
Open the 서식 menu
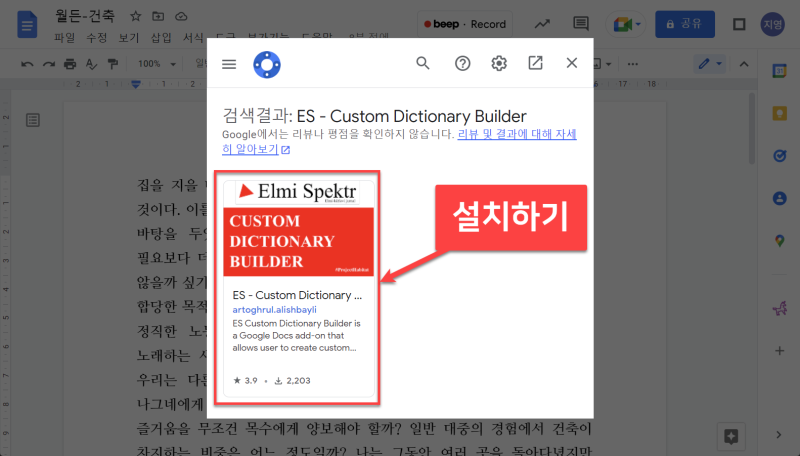point(193,38)
